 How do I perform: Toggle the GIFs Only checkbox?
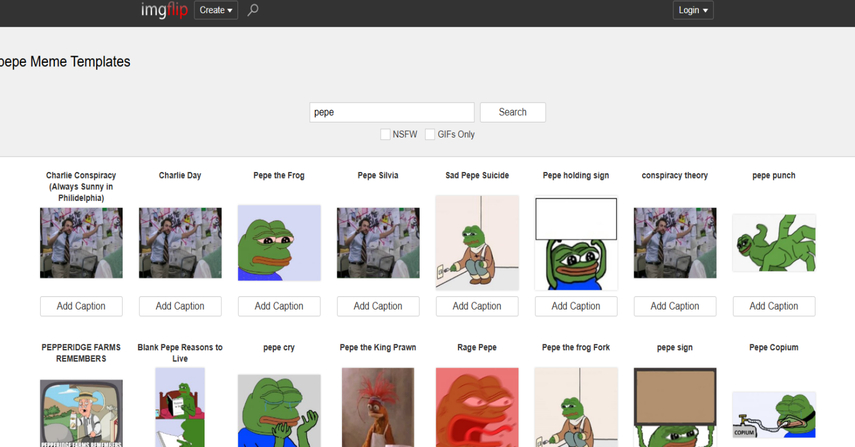(x=430, y=134)
